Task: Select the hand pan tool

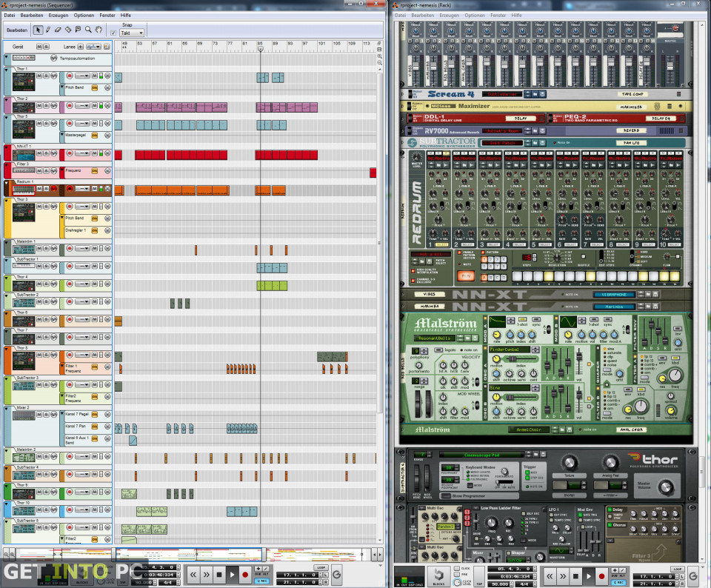Action: [99, 30]
